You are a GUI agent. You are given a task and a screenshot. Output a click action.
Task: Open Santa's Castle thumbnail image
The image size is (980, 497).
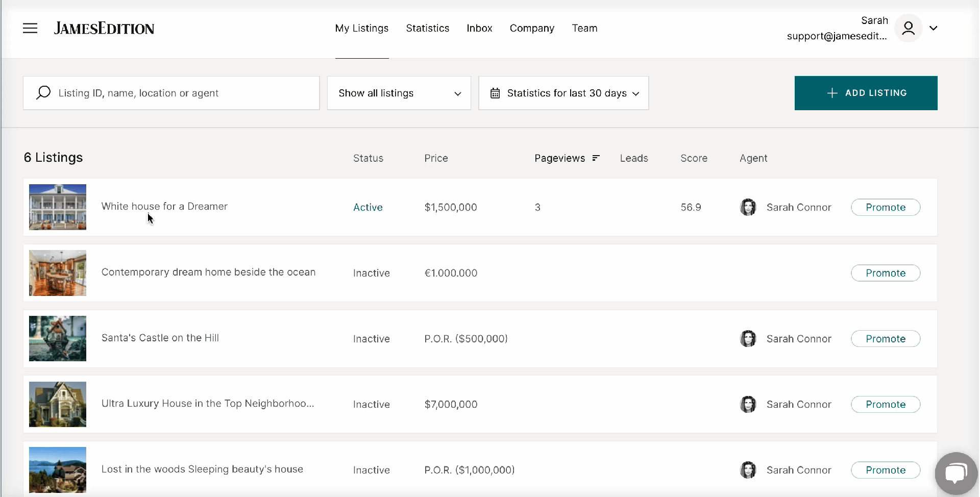coord(58,338)
